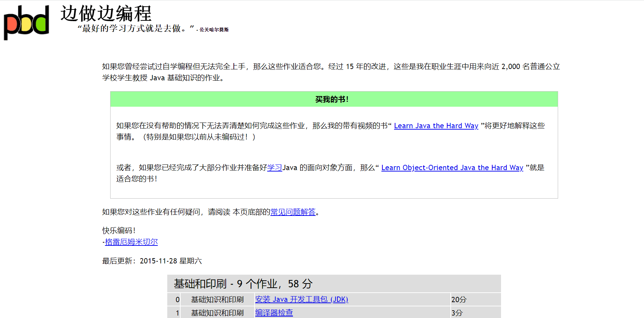Click the quote attribution 公关哈尔莫斯
This screenshot has height=318, width=644.
pyautogui.click(x=214, y=30)
